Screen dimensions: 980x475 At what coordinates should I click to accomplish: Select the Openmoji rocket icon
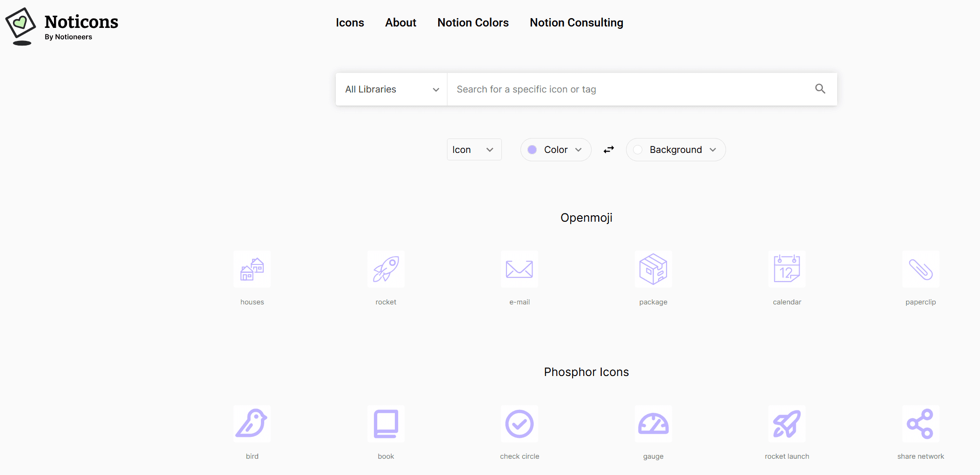386,269
